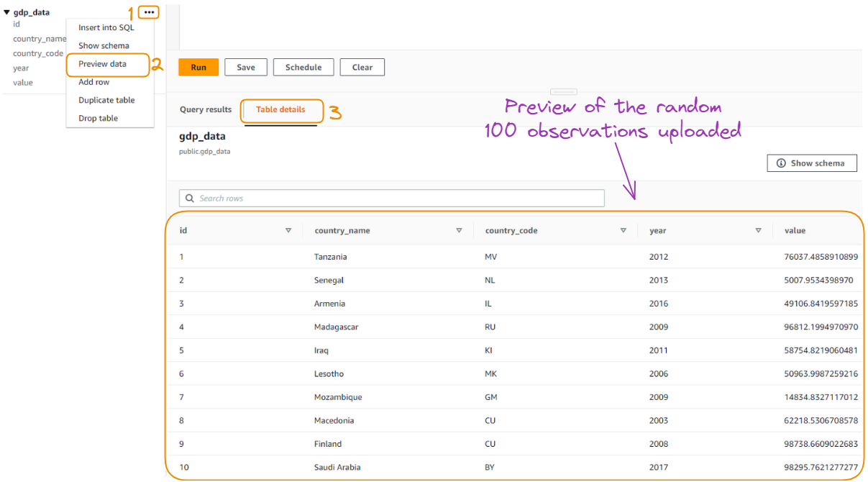
Task: Choose Add row menu entry
Action: 94,82
